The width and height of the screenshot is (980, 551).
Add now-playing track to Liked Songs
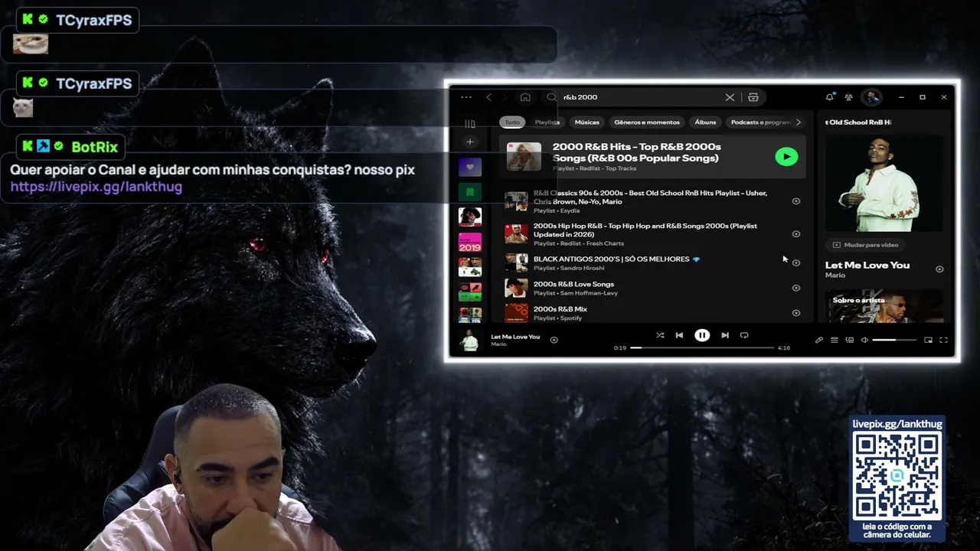[x=554, y=341]
